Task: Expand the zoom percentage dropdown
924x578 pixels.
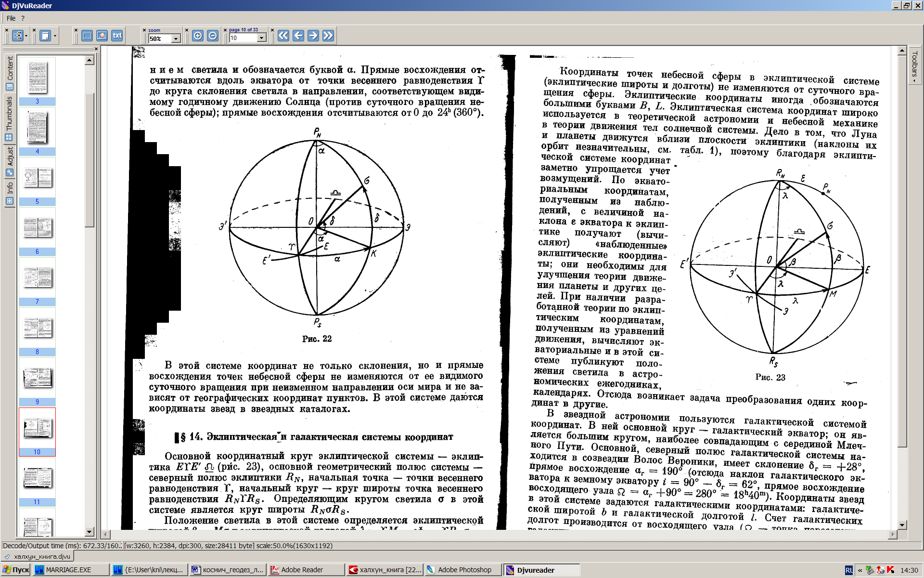Action: point(176,39)
